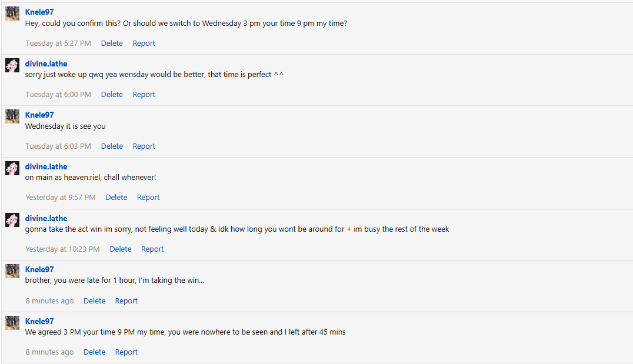Click divine.lathe's avatar on the heaven.riel message
Screen dimensions: 633x364
pos(12,168)
